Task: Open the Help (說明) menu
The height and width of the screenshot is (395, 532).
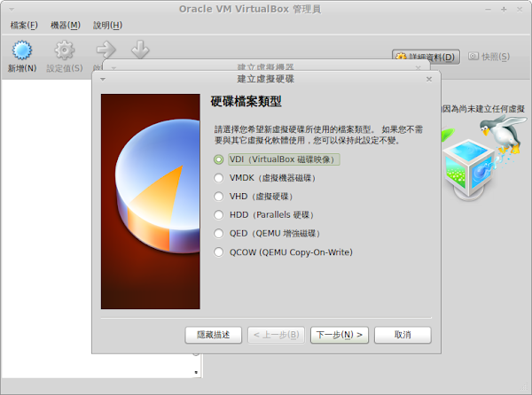Action: [107, 25]
